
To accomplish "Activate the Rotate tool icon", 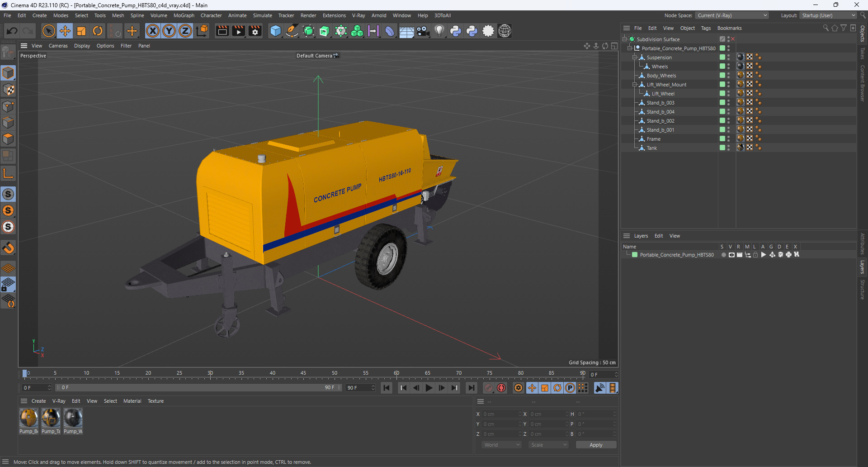I will tap(98, 31).
